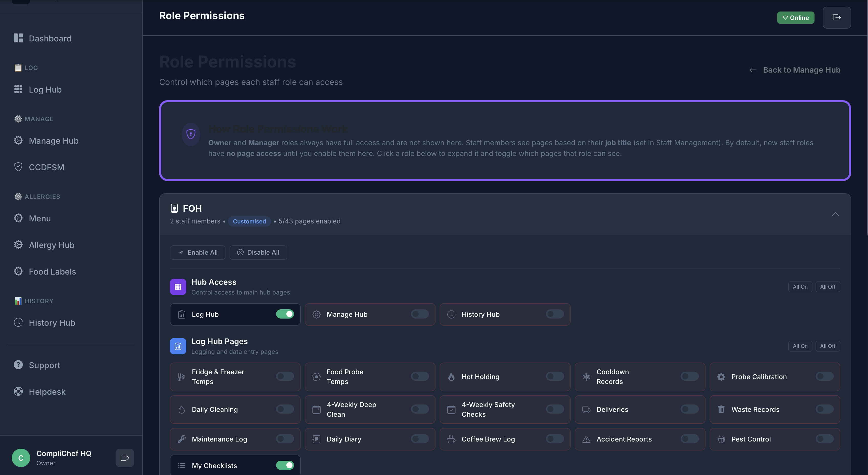Collapse the FOH role section
Image resolution: width=868 pixels, height=475 pixels.
pos(835,214)
